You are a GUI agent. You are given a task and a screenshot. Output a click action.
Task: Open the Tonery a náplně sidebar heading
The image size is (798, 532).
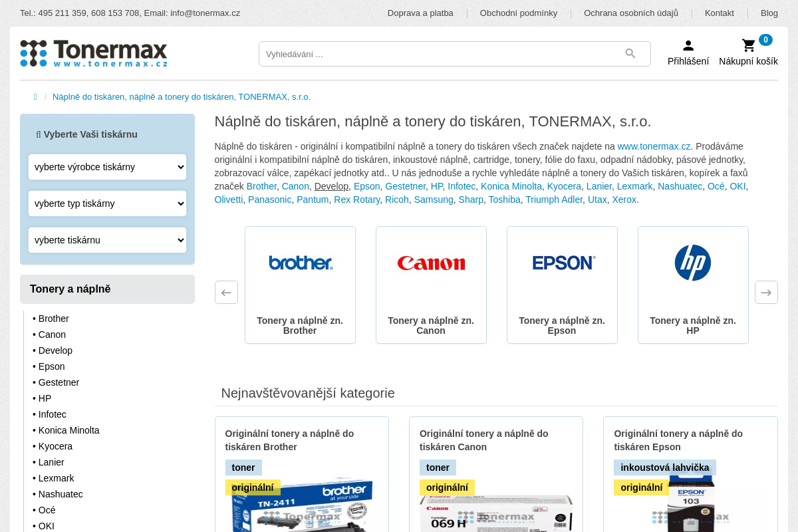pos(107,289)
